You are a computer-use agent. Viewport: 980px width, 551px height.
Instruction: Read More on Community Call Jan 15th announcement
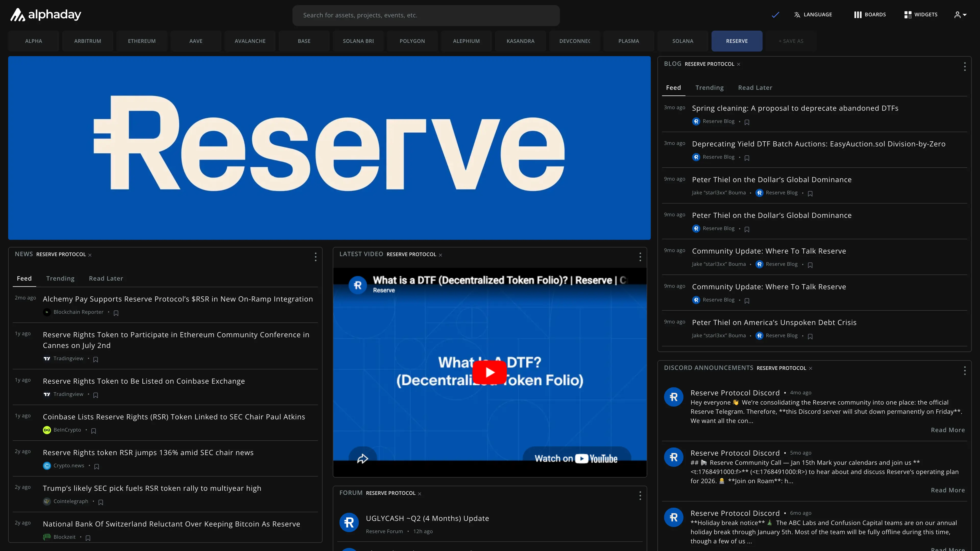coord(948,491)
